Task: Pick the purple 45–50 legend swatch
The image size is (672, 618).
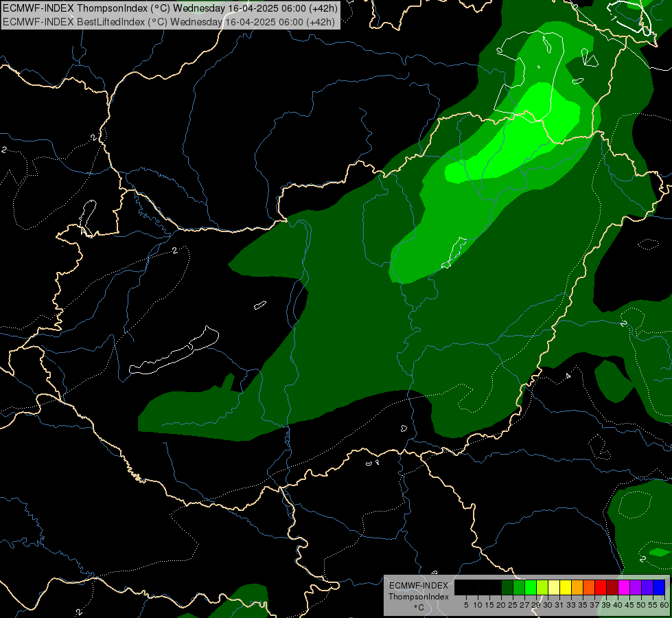Action: click(x=636, y=587)
